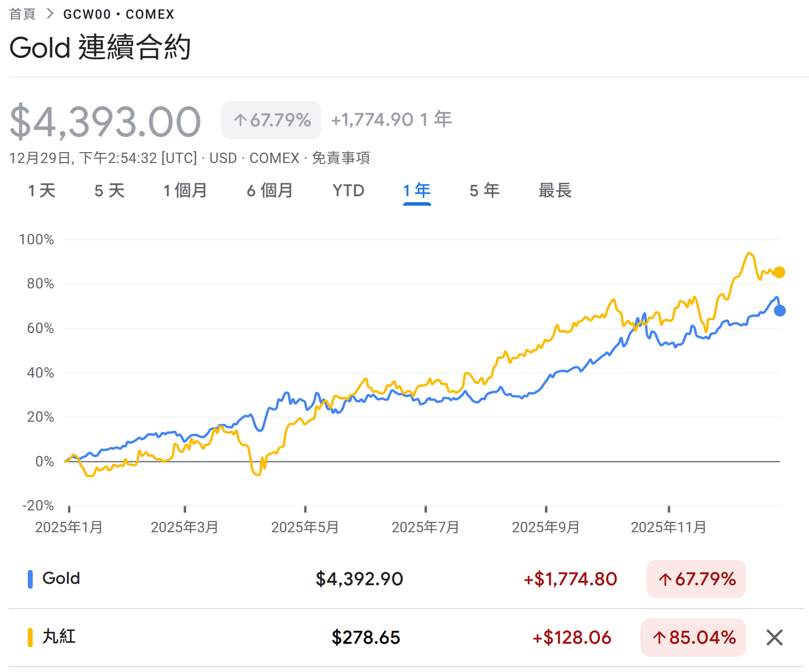809x672 pixels.
Task: Switch to the 5 年 range tab
Action: (484, 190)
